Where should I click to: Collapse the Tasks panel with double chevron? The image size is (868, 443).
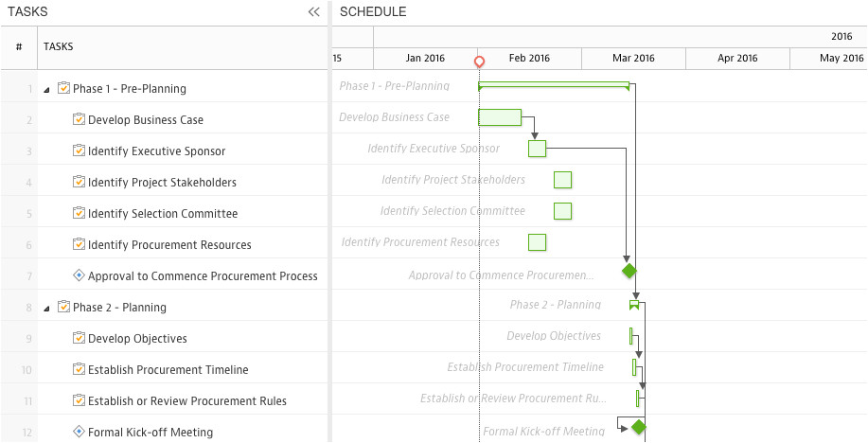(314, 12)
